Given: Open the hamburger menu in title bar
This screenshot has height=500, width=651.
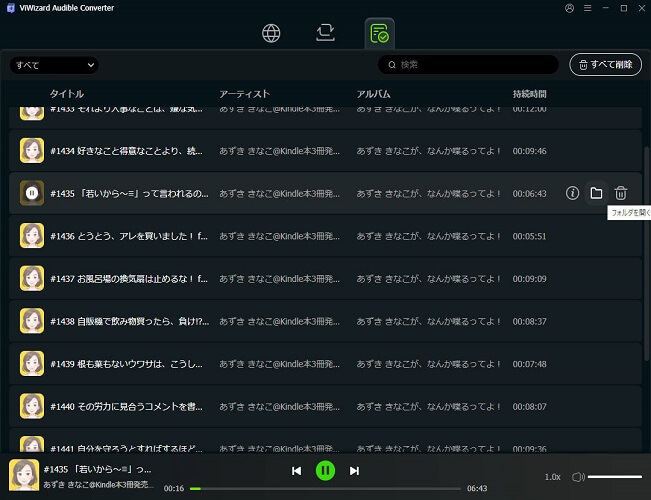Looking at the screenshot, I should click(587, 8).
